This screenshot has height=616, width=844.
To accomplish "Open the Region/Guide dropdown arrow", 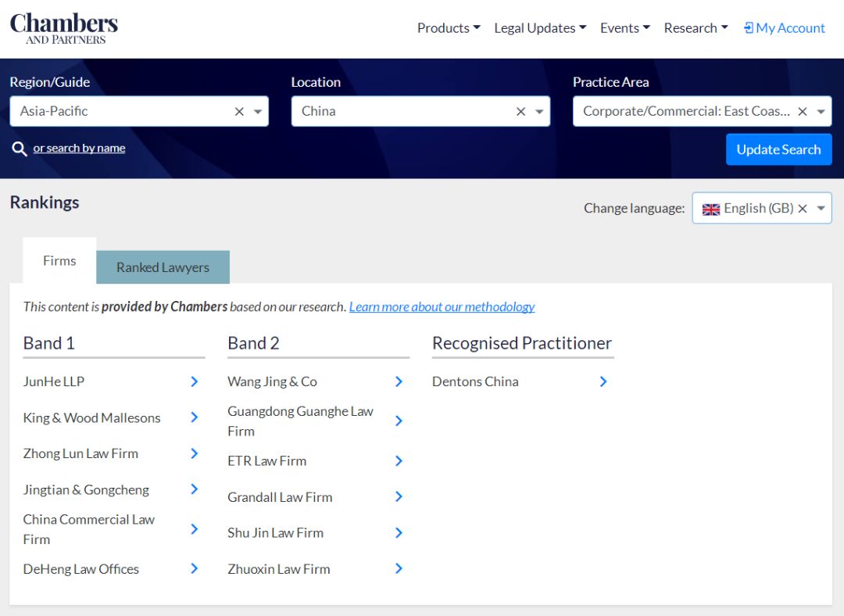I will (258, 112).
